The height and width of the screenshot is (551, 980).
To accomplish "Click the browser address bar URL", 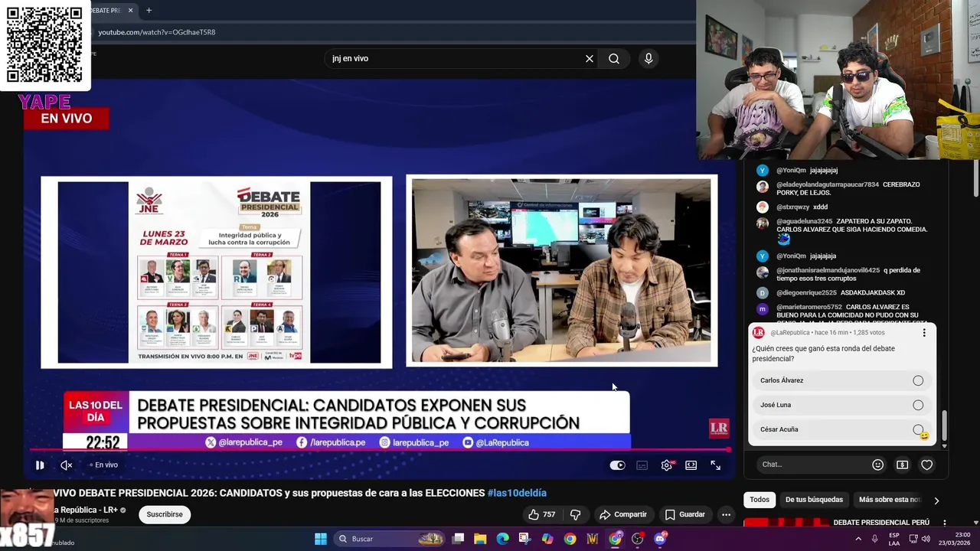I will click(x=156, y=32).
